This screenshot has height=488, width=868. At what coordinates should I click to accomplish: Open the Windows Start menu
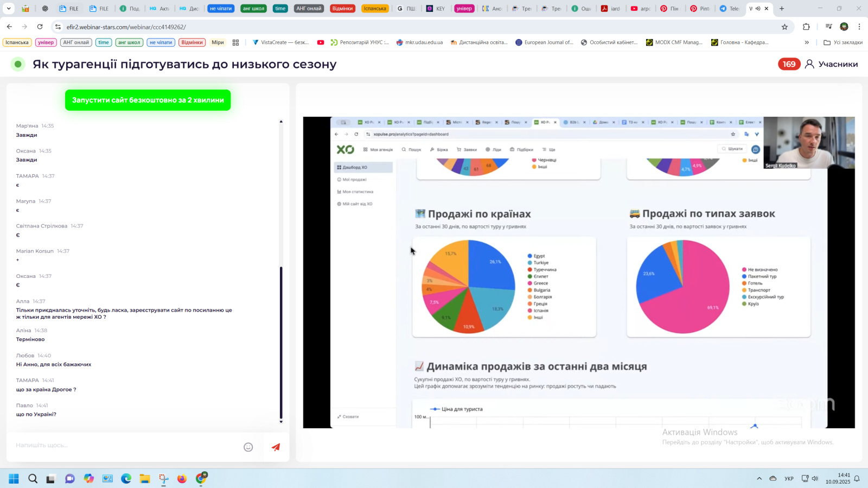(14, 478)
